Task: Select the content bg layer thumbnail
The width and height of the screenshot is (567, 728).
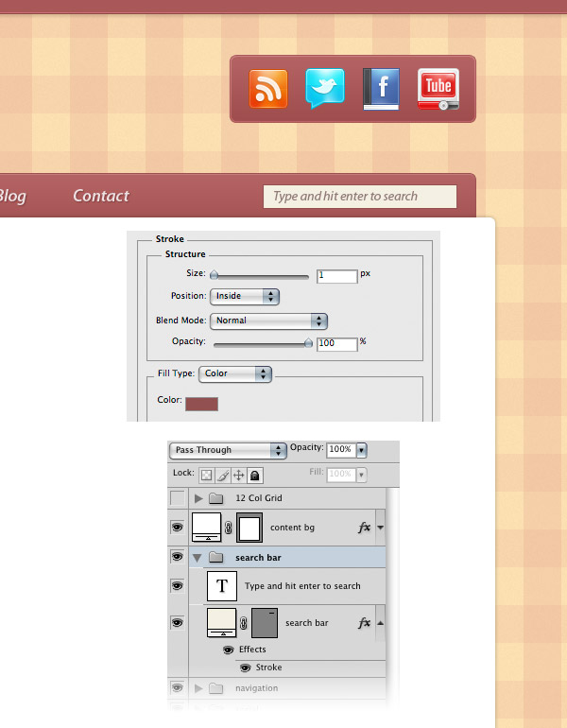Action: 206,528
